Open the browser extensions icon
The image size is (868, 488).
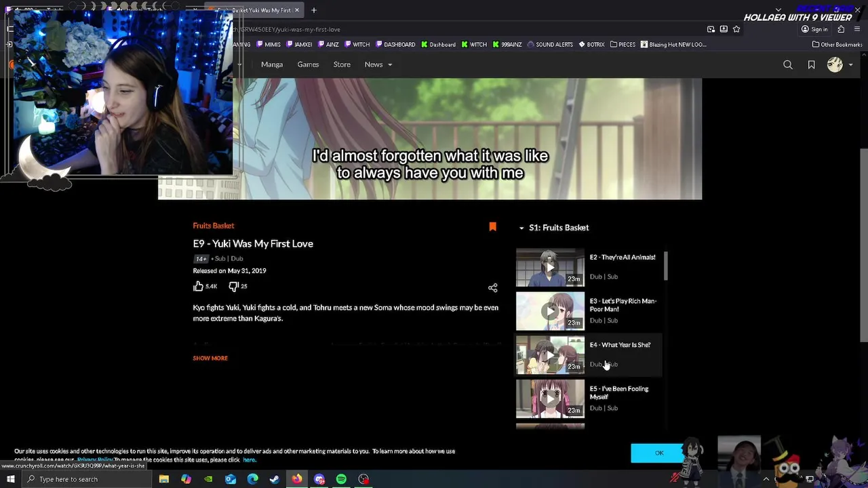(x=841, y=29)
